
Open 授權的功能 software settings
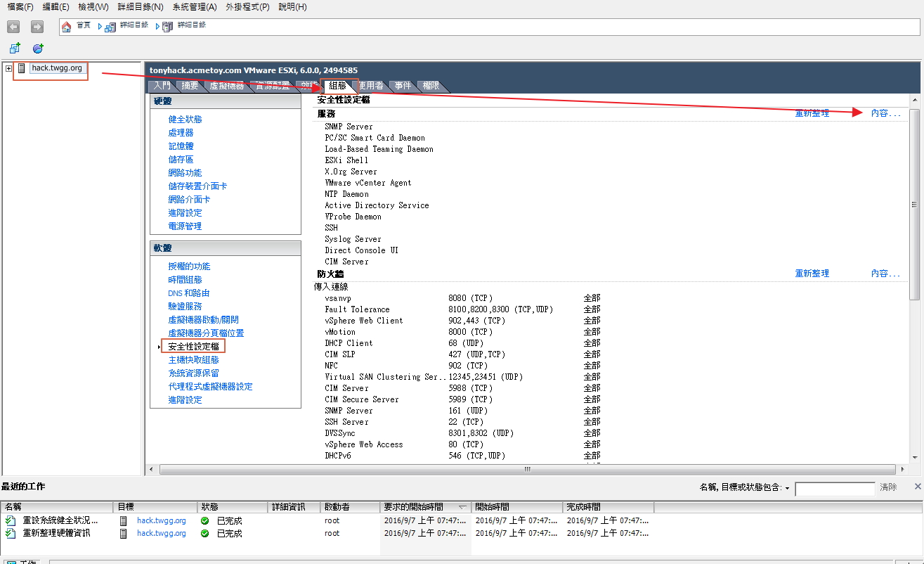click(x=189, y=267)
